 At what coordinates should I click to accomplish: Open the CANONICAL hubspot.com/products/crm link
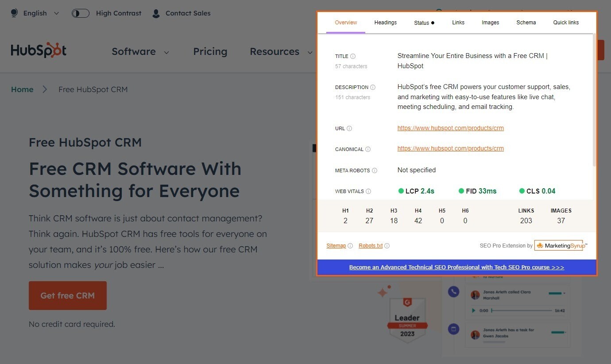click(451, 148)
